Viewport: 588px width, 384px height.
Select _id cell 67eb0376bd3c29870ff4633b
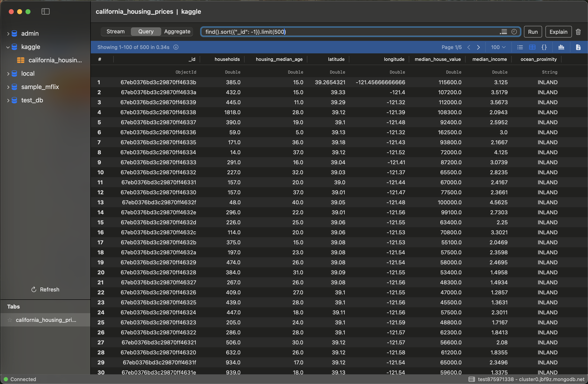pos(158,82)
